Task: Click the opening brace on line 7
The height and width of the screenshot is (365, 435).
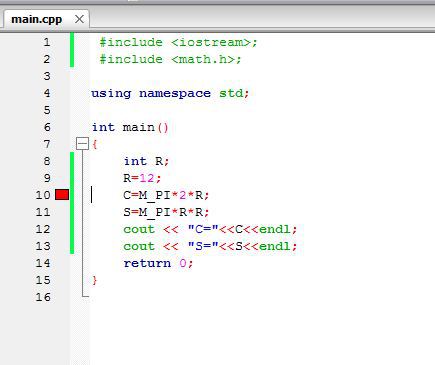Action: [95, 144]
